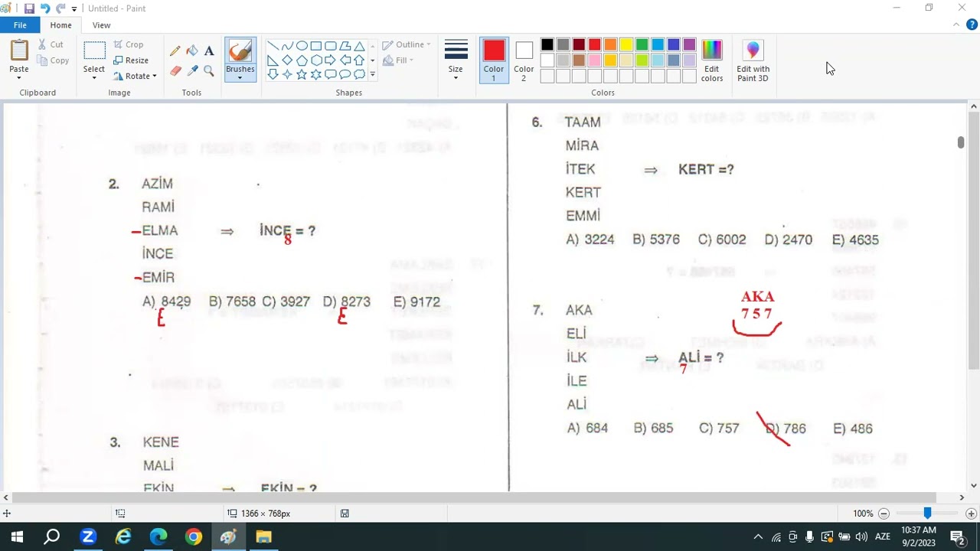Undo the last action in the title bar

[45, 8]
